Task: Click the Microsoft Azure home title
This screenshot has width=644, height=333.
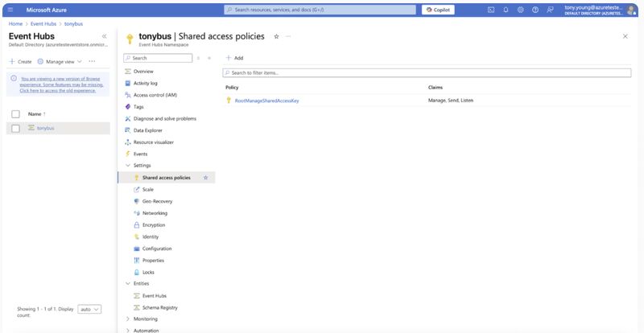Action: 47,10
